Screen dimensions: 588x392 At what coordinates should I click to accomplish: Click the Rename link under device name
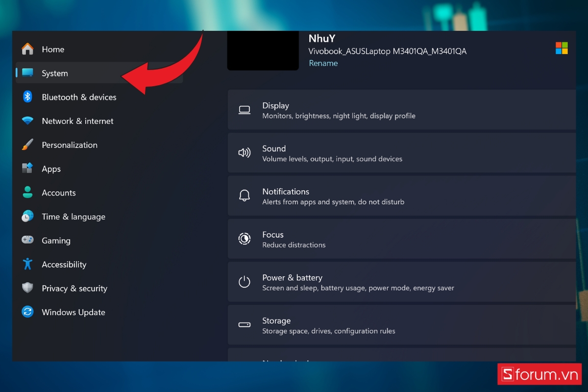(323, 63)
